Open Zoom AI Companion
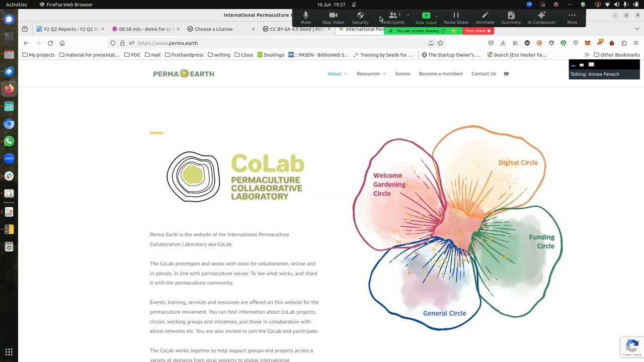644x362 pixels. [x=541, y=18]
